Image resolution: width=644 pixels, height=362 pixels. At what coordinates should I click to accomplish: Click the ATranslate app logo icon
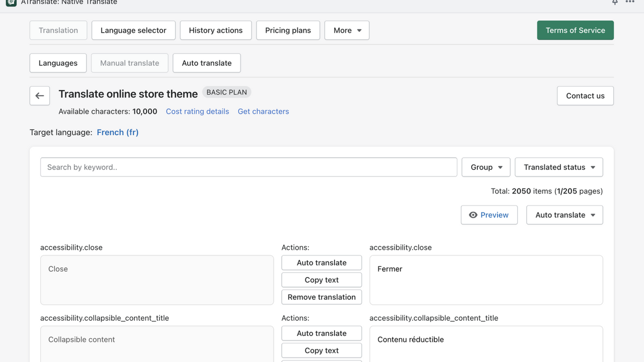click(x=11, y=2)
